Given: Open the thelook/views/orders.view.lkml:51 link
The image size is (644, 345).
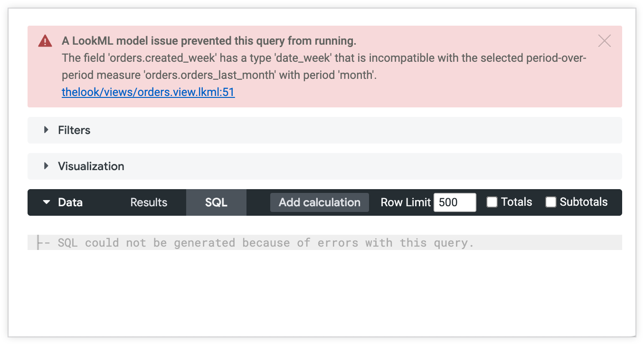Looking at the screenshot, I should 148,92.
